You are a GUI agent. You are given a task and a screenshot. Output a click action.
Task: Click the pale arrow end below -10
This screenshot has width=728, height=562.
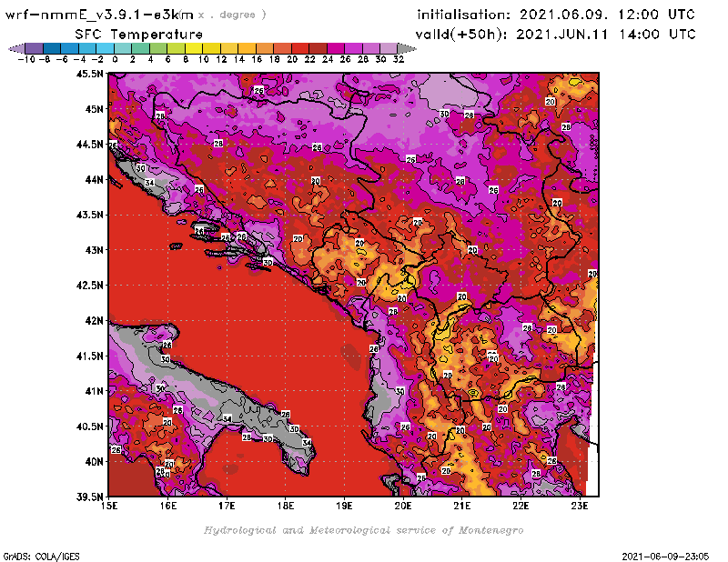(17, 48)
